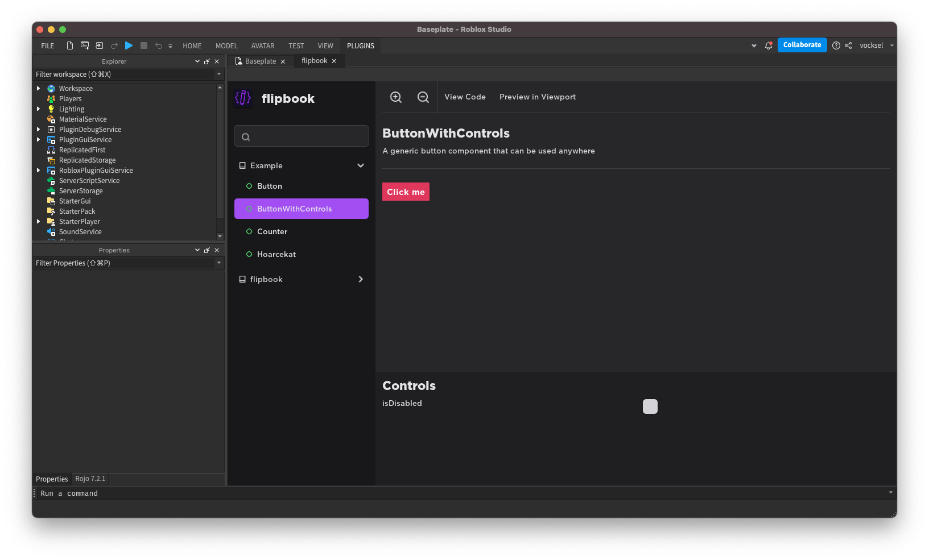Select the Button story in flipbook

click(269, 186)
